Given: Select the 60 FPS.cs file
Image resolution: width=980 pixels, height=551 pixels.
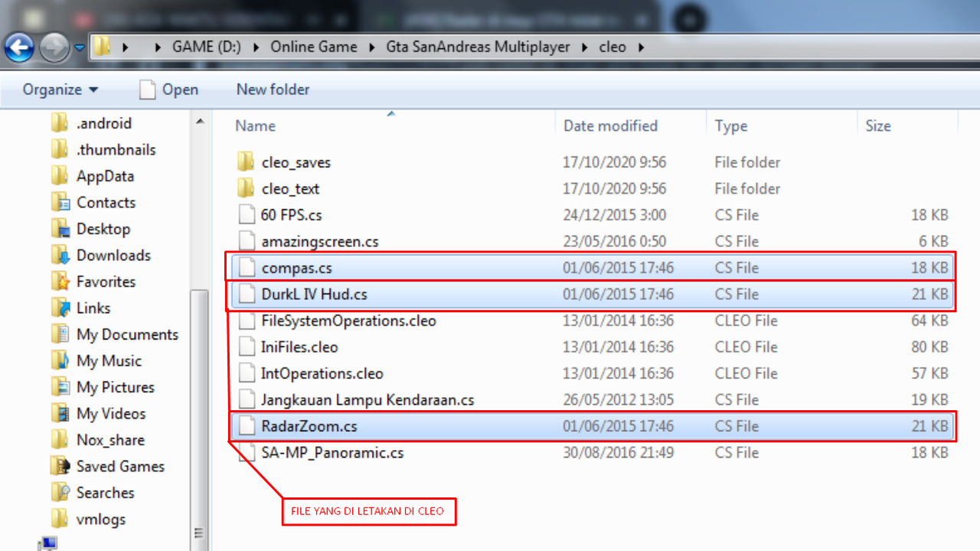Looking at the screenshot, I should pyautogui.click(x=291, y=215).
